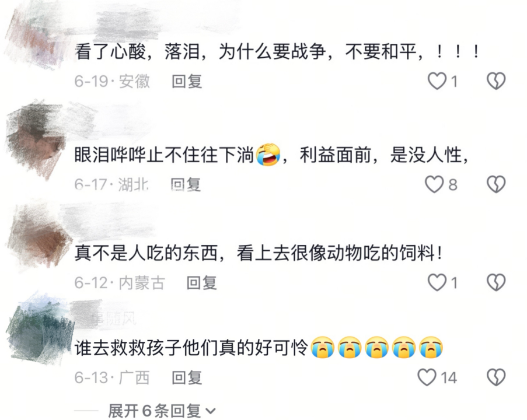
Task: Dislike the 安徽 comment with broken heart
Action: coord(496,81)
